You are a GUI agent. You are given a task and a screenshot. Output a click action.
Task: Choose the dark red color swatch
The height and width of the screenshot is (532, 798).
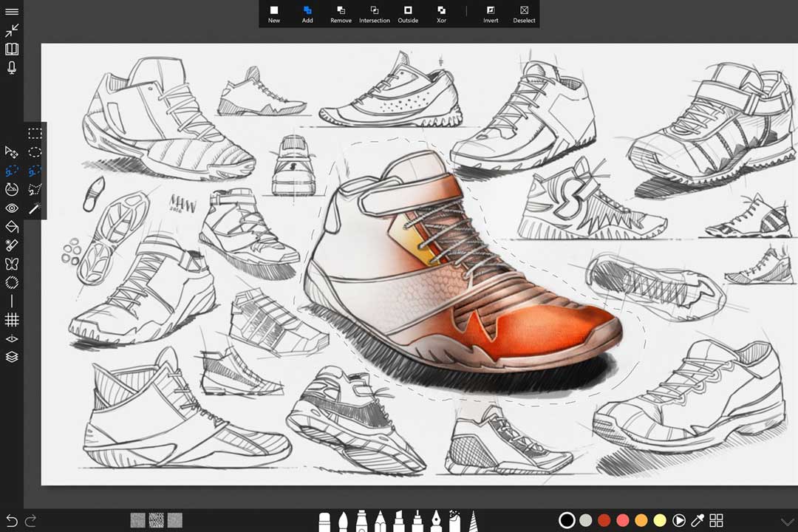click(x=604, y=520)
